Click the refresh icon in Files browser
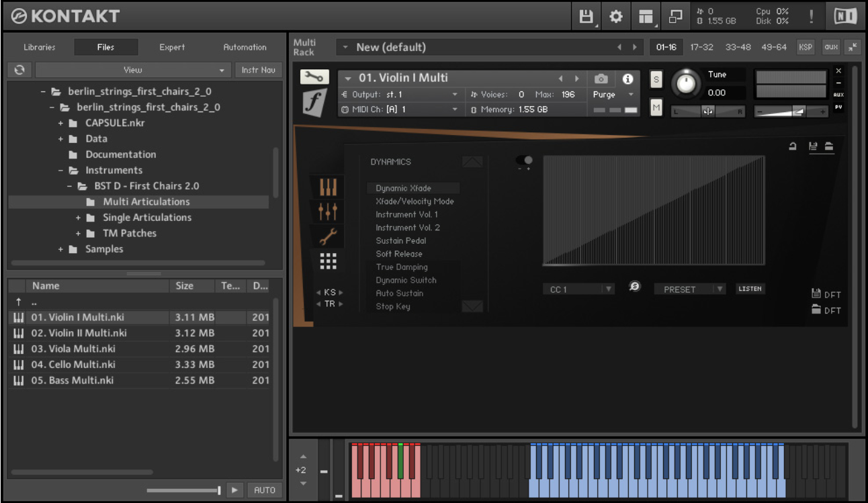 (19, 70)
